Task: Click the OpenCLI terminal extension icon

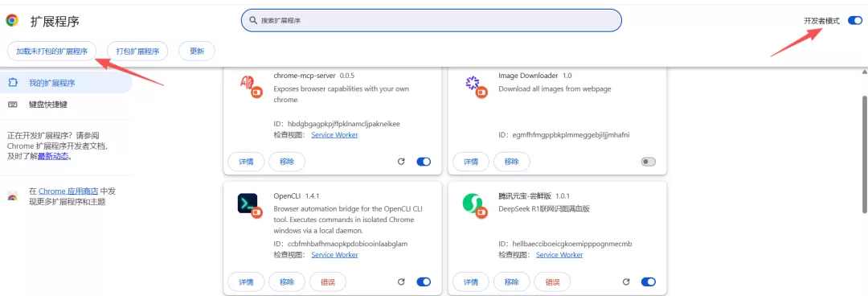Action: coord(250,206)
